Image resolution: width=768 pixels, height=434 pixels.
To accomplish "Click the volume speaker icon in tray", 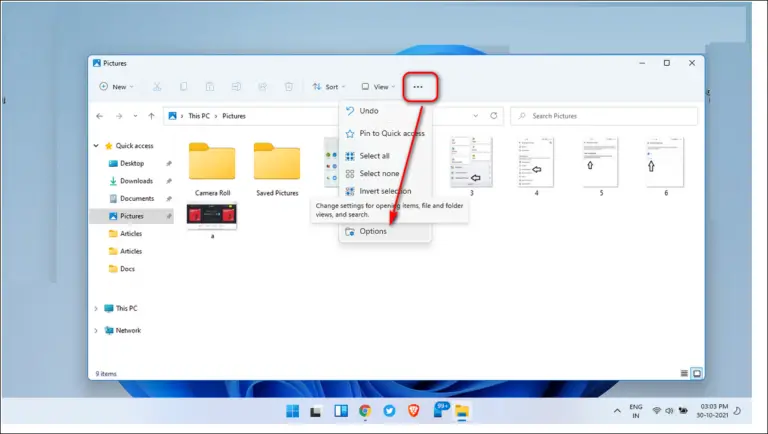I will click(x=669, y=411).
